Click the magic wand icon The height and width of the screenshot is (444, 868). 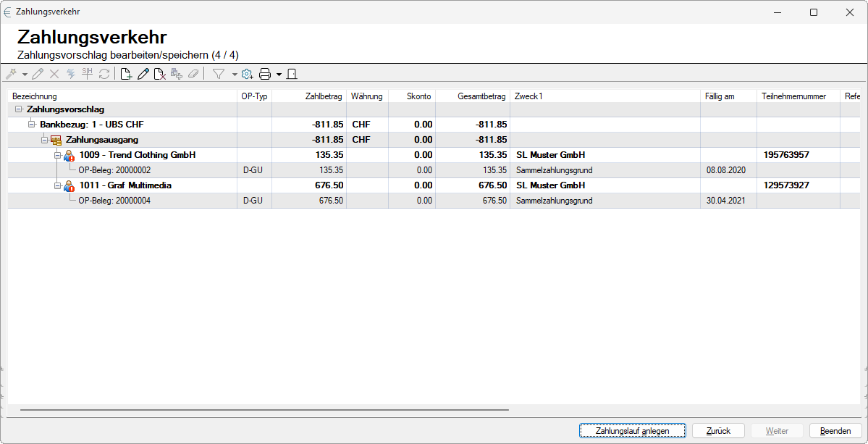(x=11, y=74)
